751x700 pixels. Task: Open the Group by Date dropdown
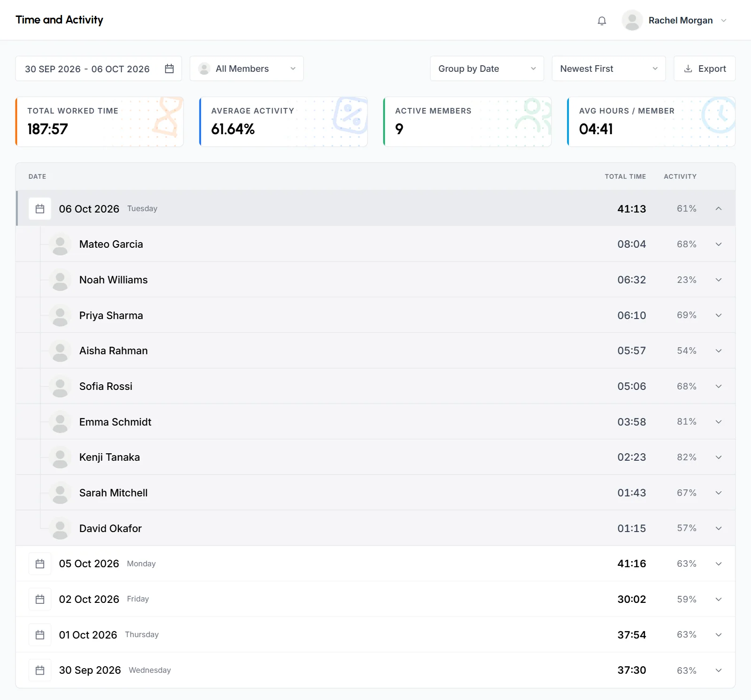coord(487,68)
